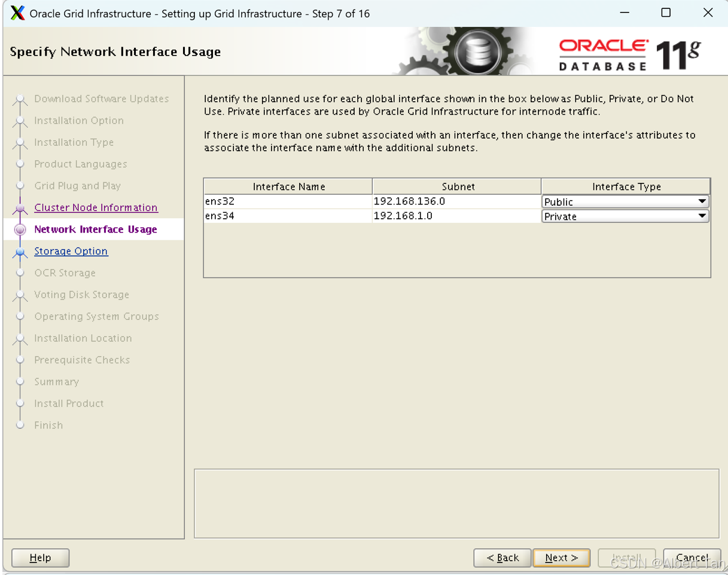
Task: Cancel the Grid Infrastructure installation
Action: 692,558
